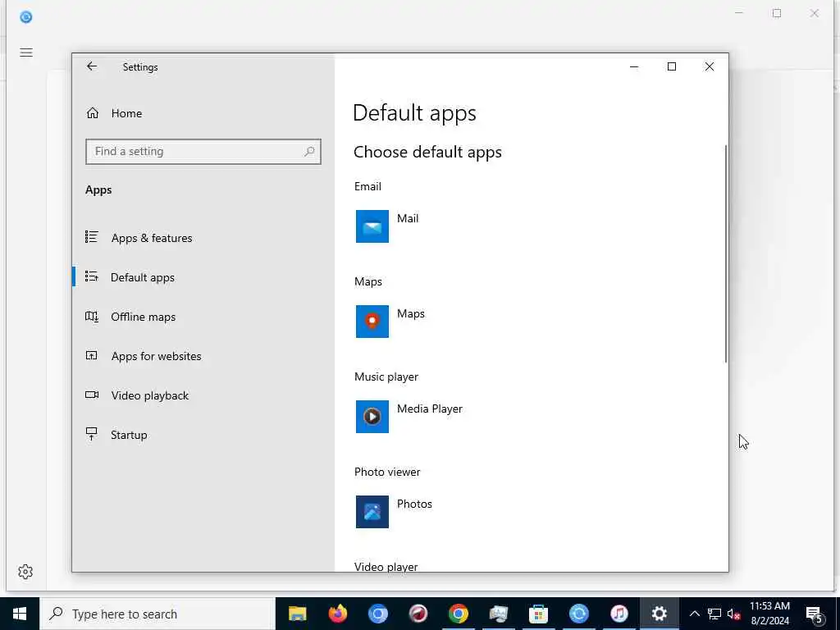Open File Explorer from taskbar
The image size is (840, 630).
(297, 614)
